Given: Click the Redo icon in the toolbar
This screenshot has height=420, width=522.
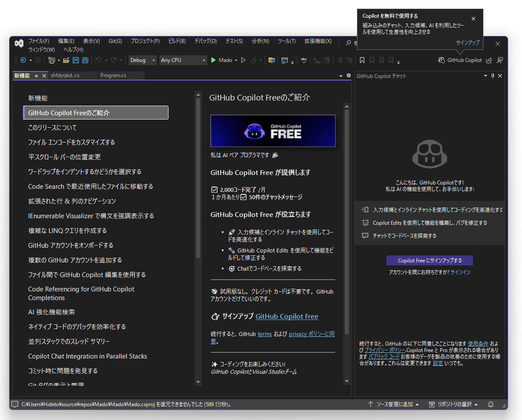Looking at the screenshot, I should pos(114,60).
